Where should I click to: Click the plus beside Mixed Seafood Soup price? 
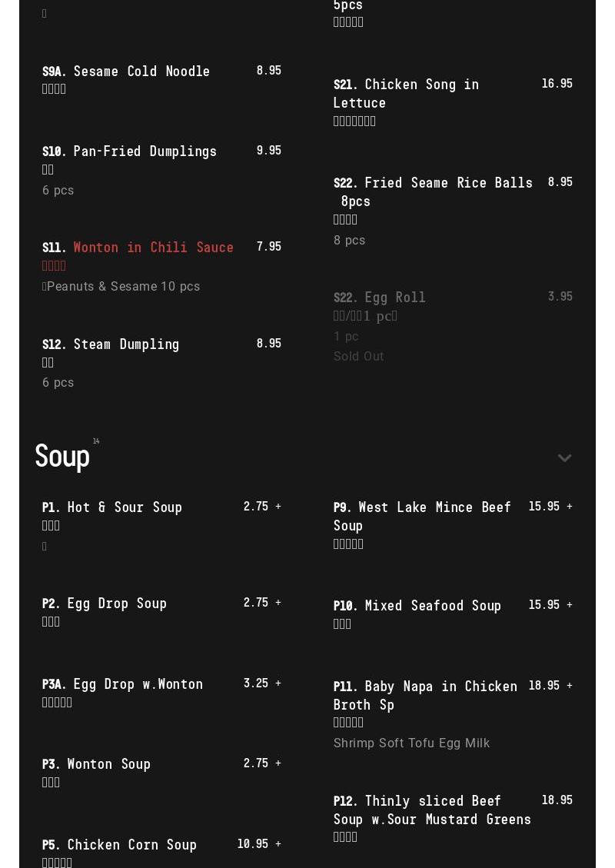click(x=569, y=605)
